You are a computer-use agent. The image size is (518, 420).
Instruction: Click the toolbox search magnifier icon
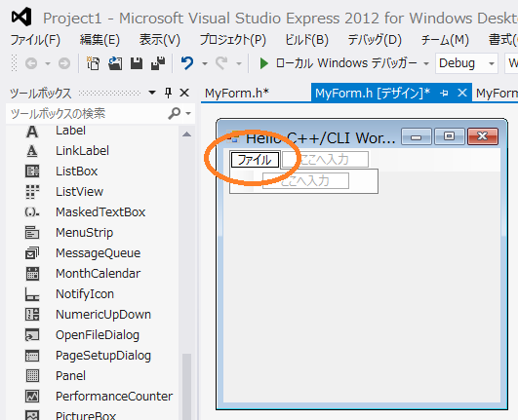coord(174,113)
